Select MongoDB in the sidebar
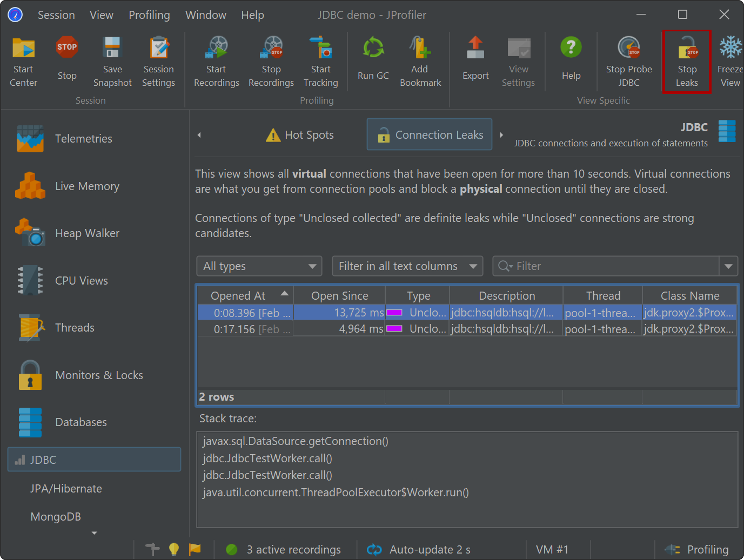This screenshot has width=744, height=560. 56,517
